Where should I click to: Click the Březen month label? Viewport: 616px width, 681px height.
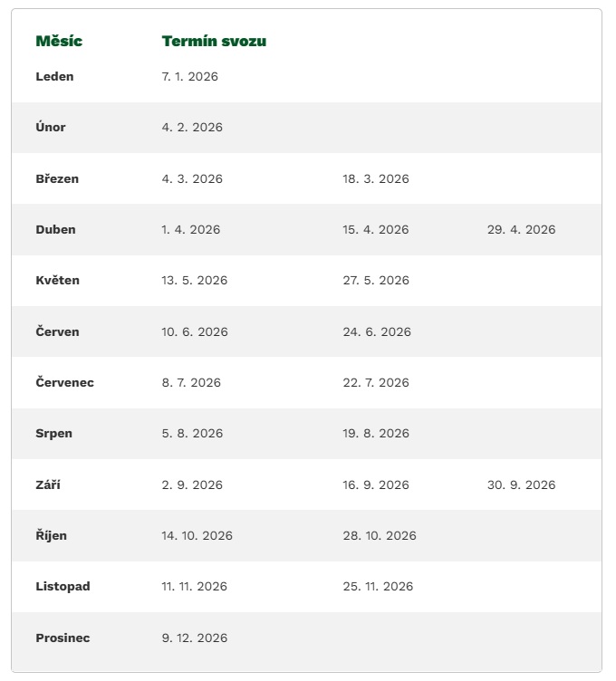coord(57,178)
